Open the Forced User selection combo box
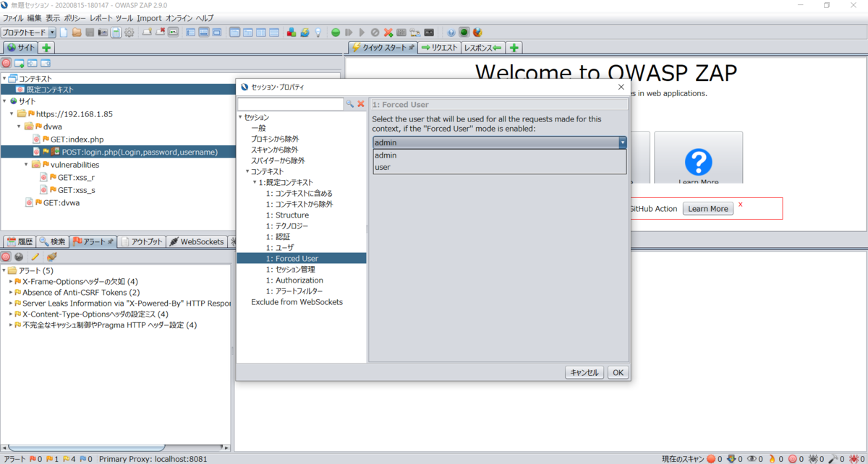The image size is (868, 464). pos(499,142)
